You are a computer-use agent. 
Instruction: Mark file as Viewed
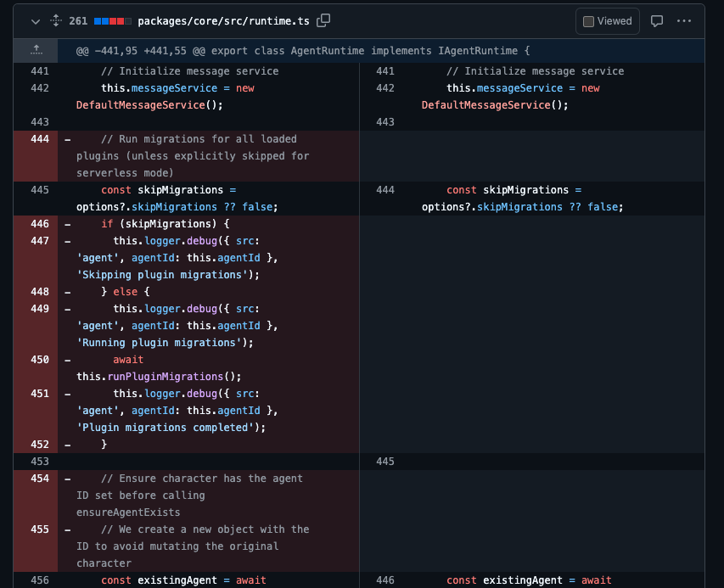tap(608, 21)
